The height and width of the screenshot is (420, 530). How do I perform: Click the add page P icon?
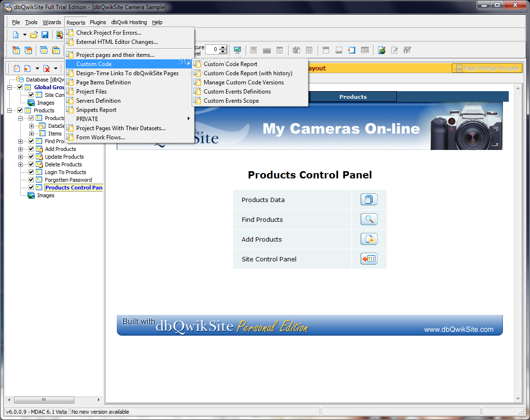point(16,68)
